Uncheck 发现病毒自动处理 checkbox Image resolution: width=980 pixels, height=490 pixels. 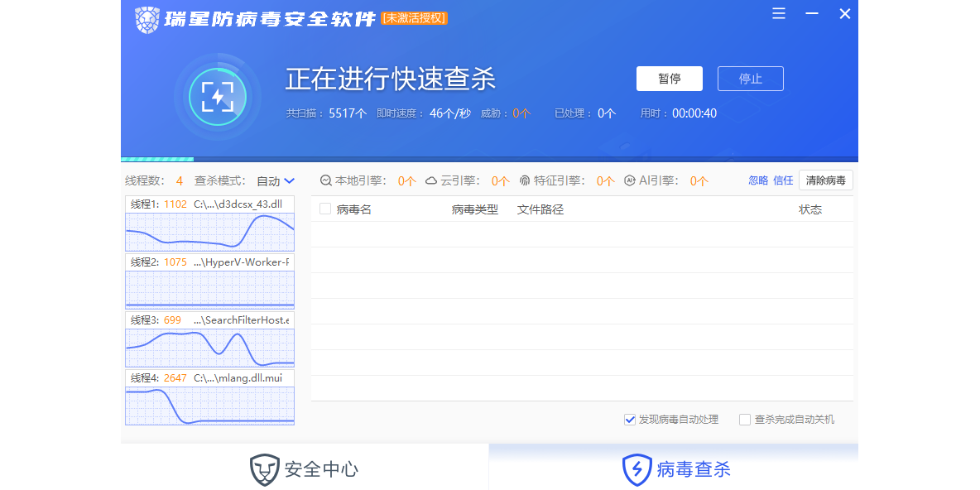[x=630, y=420]
